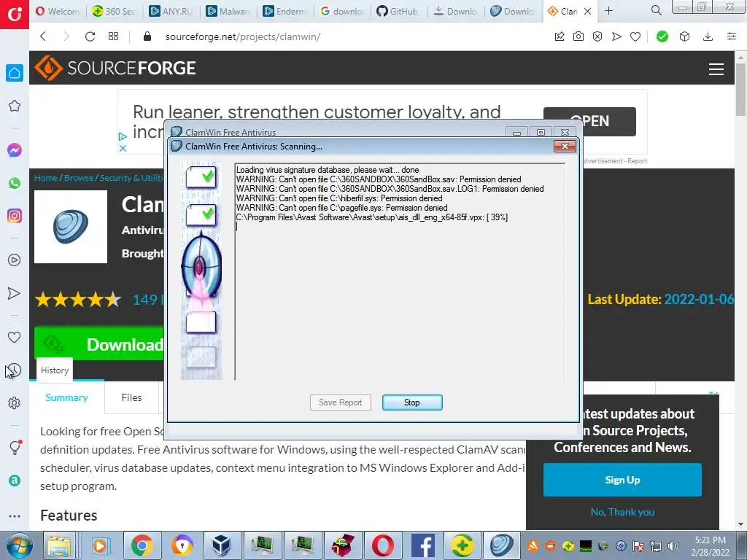Open SourceForge hamburger menu
The height and width of the screenshot is (560, 747).
[x=716, y=69]
